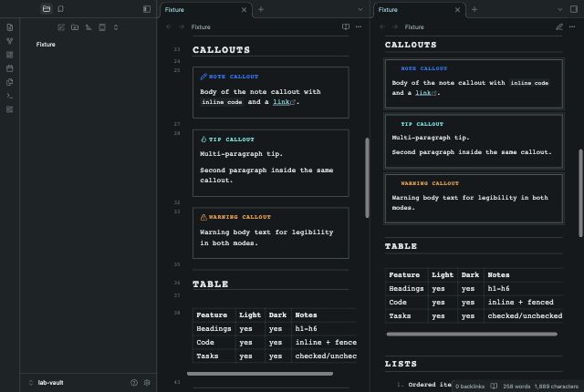Click left pane table horizontal scrollbar
Screen dimensions: 584x392
pyautogui.click(x=260, y=374)
